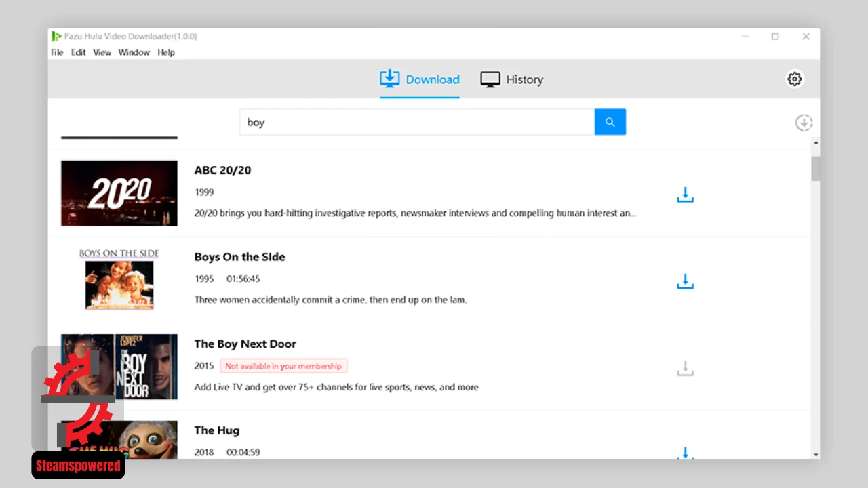868x488 pixels.
Task: Click the year "1999"
Action: coord(204,192)
